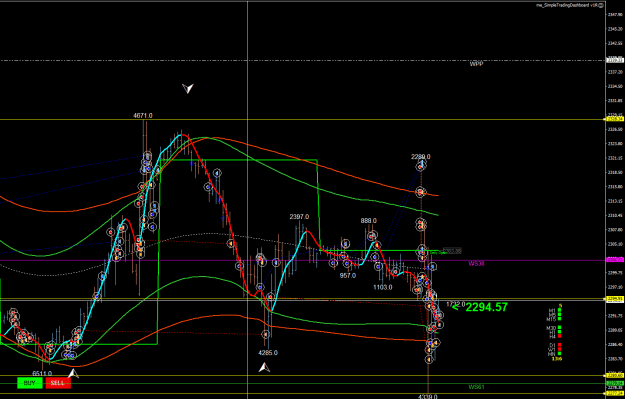Select the arrow marker beside 6511.0 label
Image resolution: width=625 pixels, height=399 pixels.
pos(73,373)
